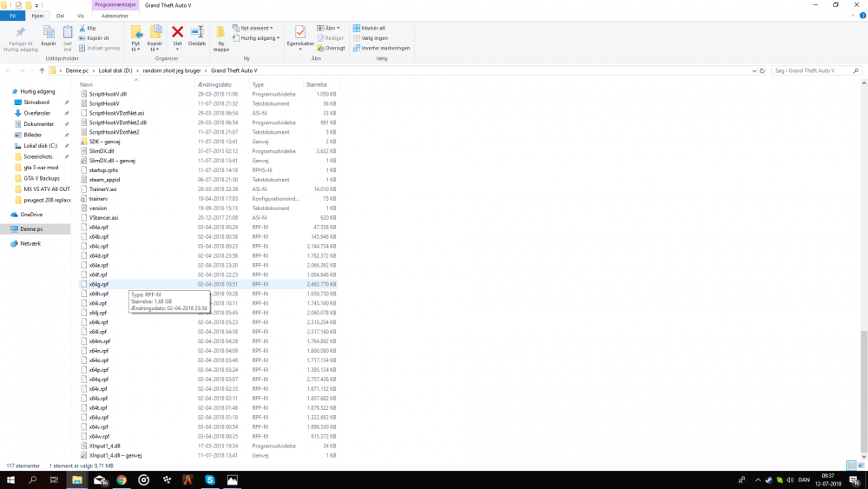
Task: Click Klip scissors in ribbon
Action: [88, 28]
